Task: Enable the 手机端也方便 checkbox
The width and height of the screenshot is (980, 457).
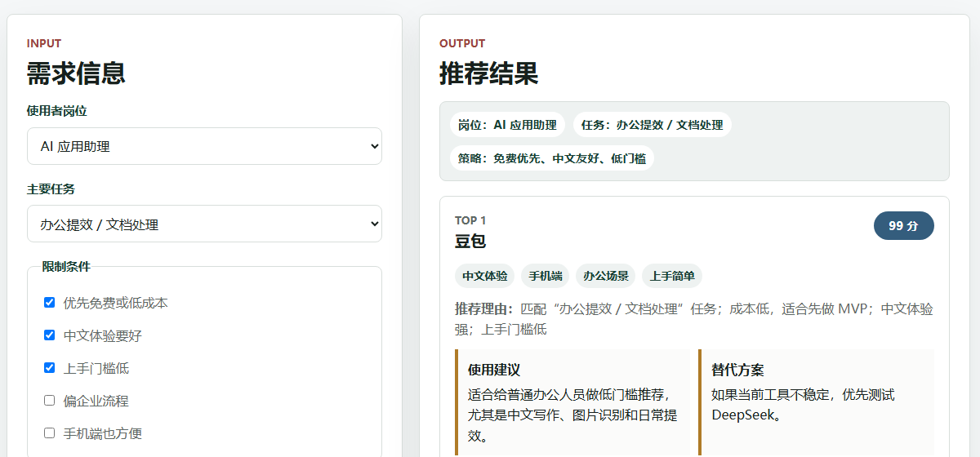Action: [x=50, y=433]
